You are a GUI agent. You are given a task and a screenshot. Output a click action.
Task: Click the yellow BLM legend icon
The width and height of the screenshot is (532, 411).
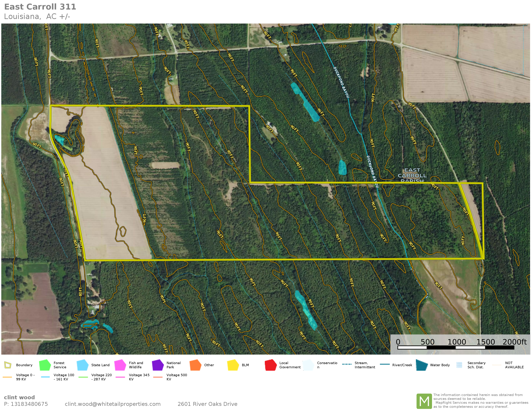coord(233,365)
